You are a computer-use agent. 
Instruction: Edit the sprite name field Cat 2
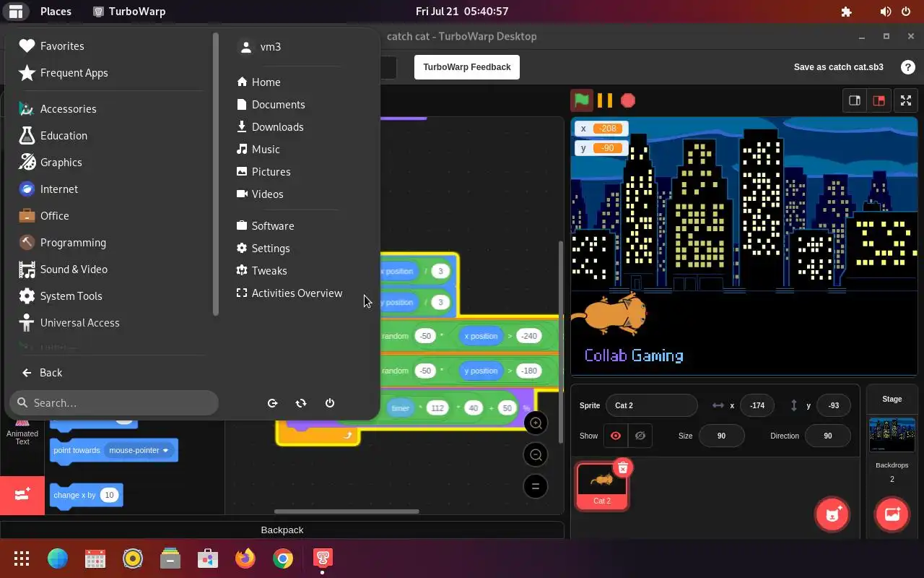[x=651, y=405]
